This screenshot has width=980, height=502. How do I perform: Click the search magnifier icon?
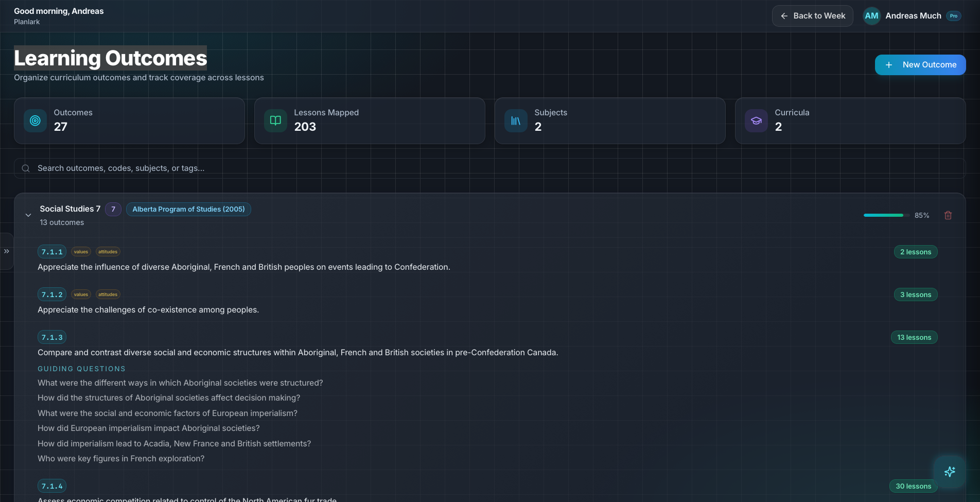(x=25, y=168)
